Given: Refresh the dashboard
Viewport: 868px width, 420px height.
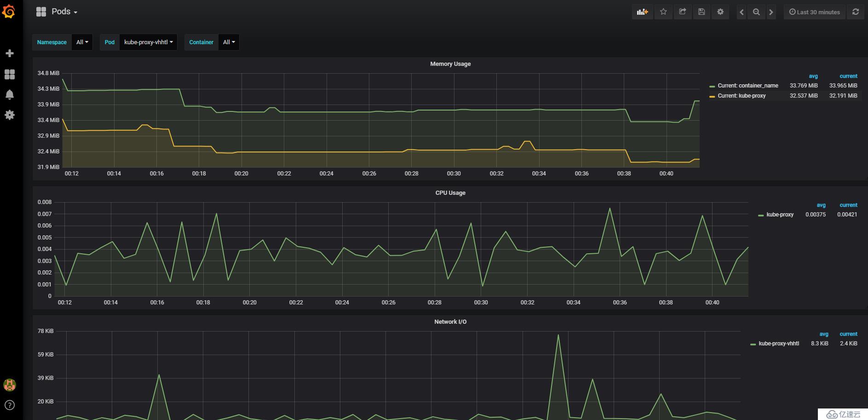Looking at the screenshot, I should [x=856, y=12].
